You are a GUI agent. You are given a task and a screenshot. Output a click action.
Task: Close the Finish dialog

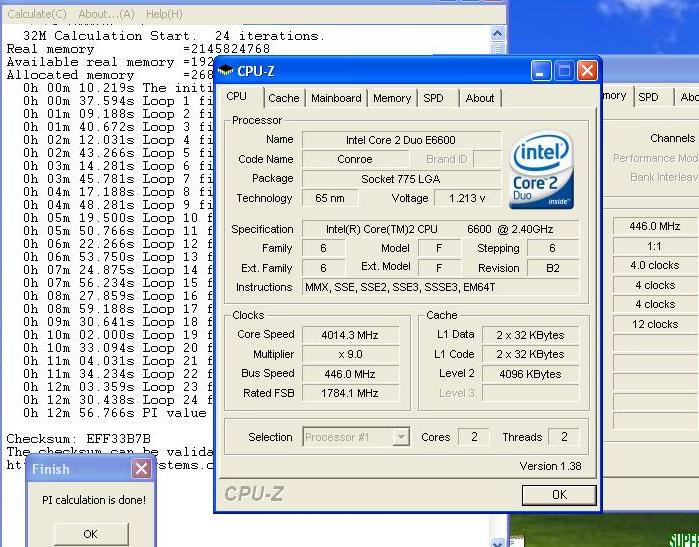(141, 469)
